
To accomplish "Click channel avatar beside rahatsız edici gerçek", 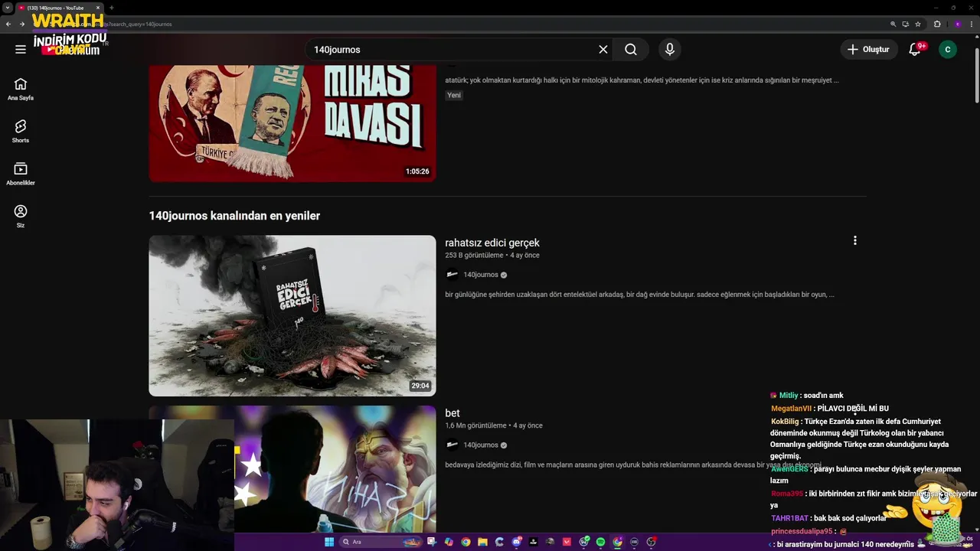I will coord(452,275).
